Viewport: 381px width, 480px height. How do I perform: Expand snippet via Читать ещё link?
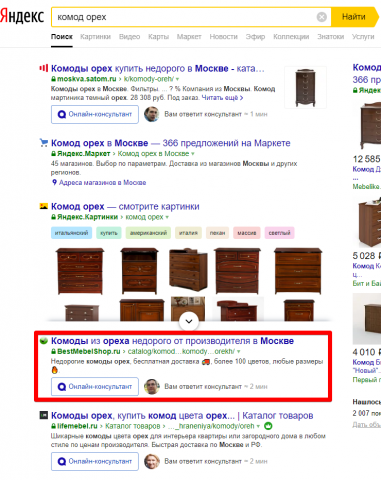coord(222,98)
